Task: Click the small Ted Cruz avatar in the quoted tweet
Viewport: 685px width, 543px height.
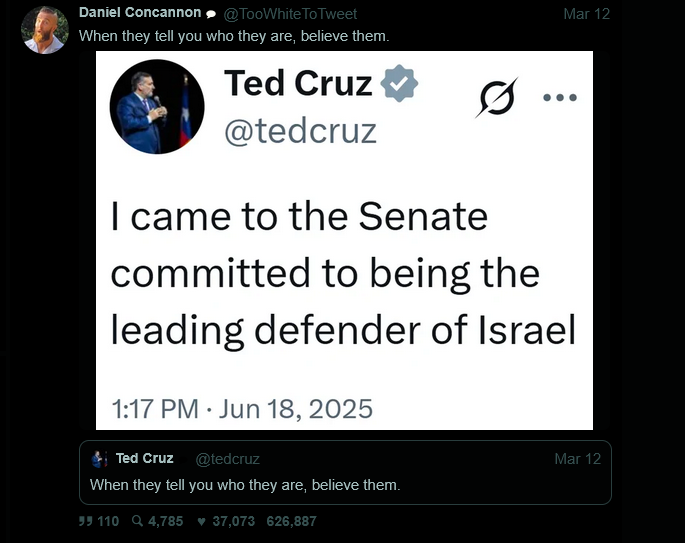Action: pos(100,459)
